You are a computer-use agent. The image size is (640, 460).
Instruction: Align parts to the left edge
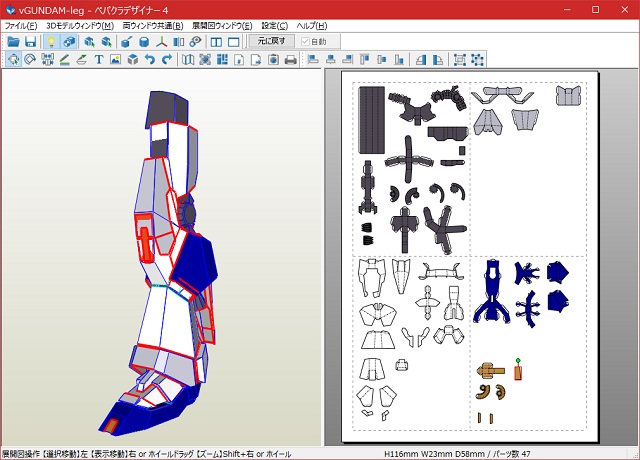pyautogui.click(x=313, y=60)
